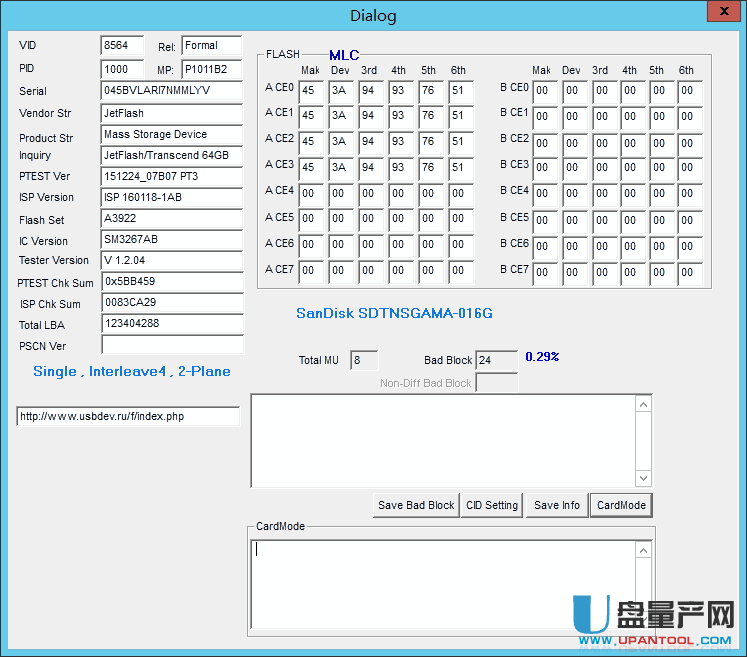Open CID Setting
This screenshot has width=747, height=657.
[494, 505]
